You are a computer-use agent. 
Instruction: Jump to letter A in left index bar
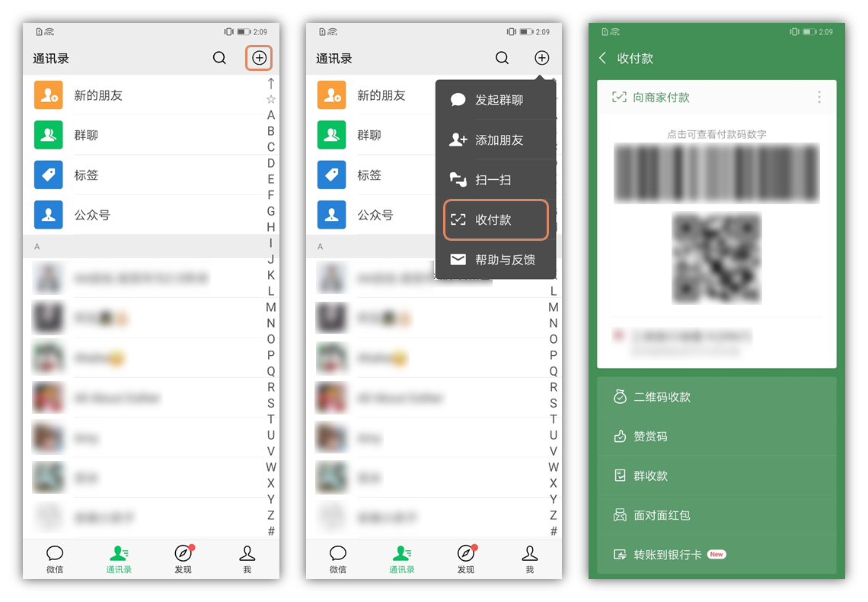(x=271, y=115)
